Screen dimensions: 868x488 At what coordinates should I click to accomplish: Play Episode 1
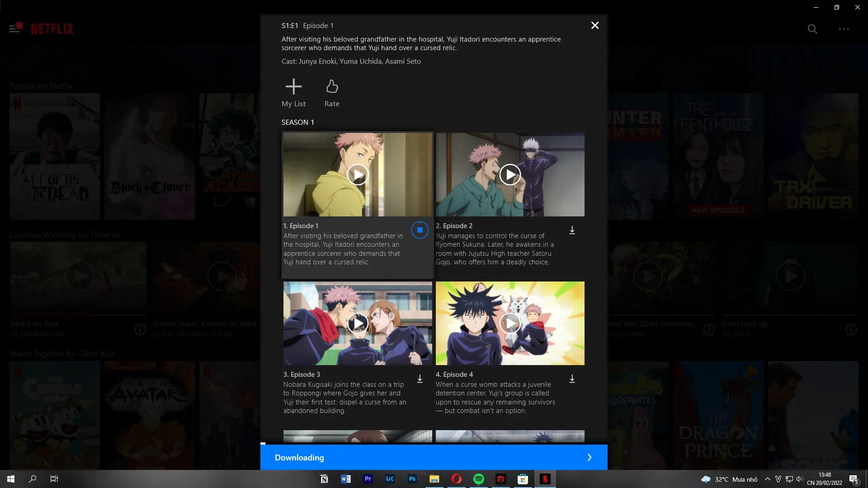(358, 174)
